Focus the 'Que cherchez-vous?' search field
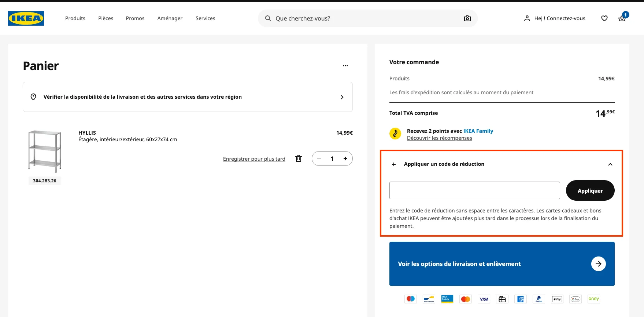 click(x=367, y=18)
